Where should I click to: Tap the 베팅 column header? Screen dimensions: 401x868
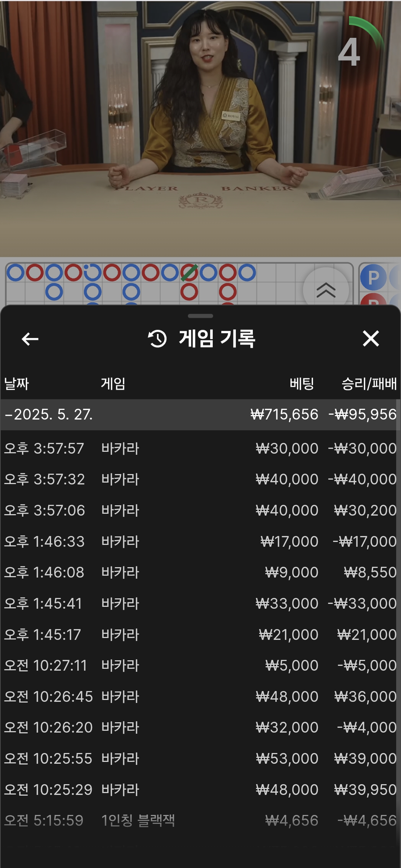(x=302, y=384)
